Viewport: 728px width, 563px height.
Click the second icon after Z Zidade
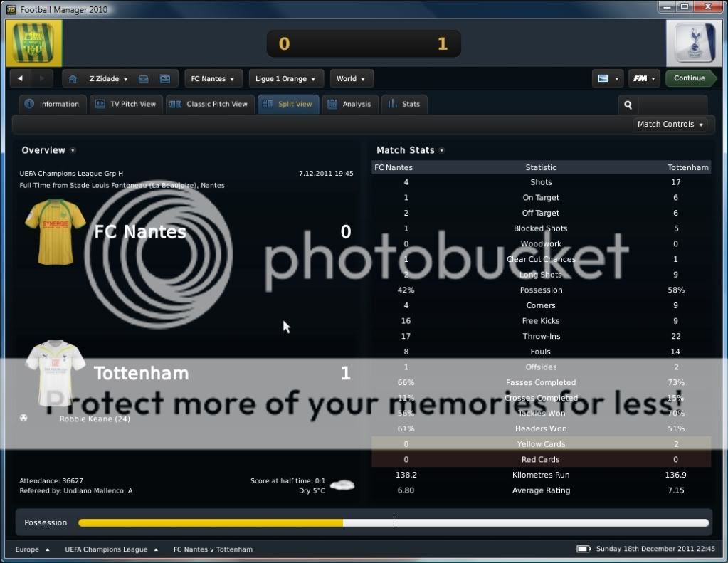[143, 79]
